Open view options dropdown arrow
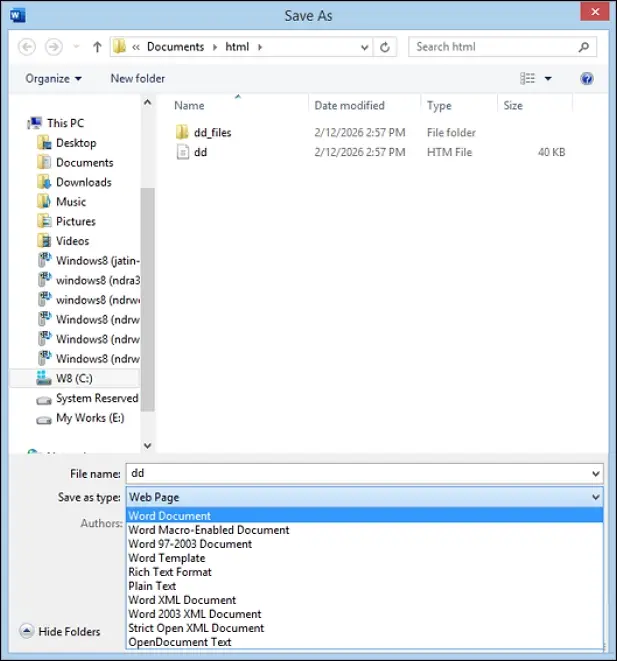The image size is (617, 661). pyautogui.click(x=548, y=78)
